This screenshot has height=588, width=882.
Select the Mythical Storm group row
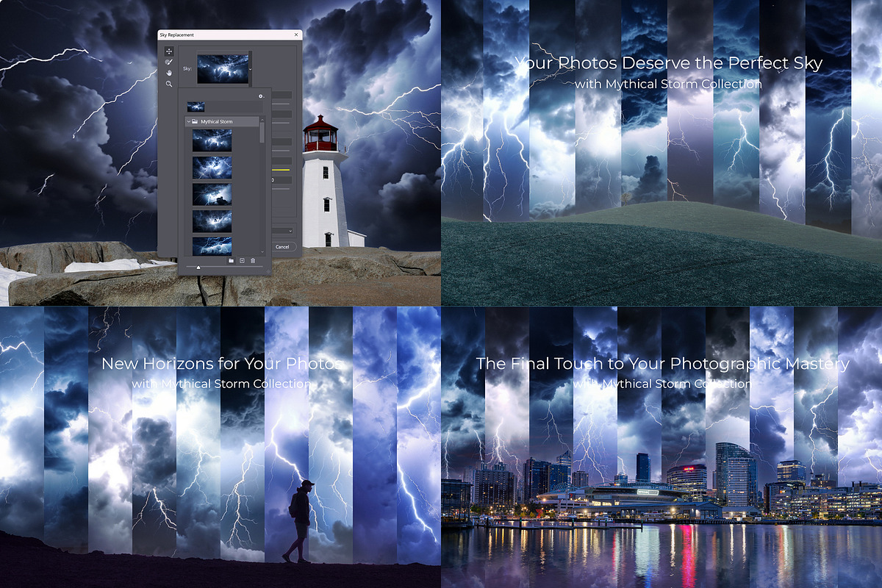(x=222, y=121)
